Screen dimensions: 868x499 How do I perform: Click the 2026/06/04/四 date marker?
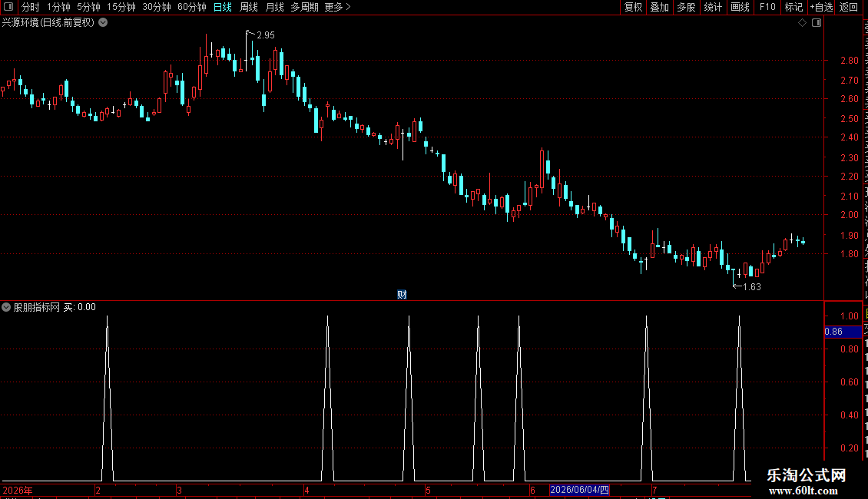(580, 490)
